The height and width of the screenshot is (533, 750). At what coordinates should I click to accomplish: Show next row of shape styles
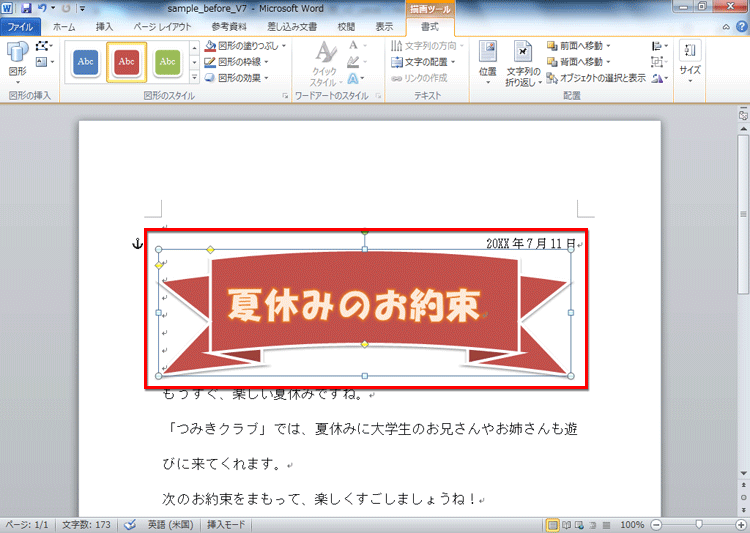pos(195,62)
